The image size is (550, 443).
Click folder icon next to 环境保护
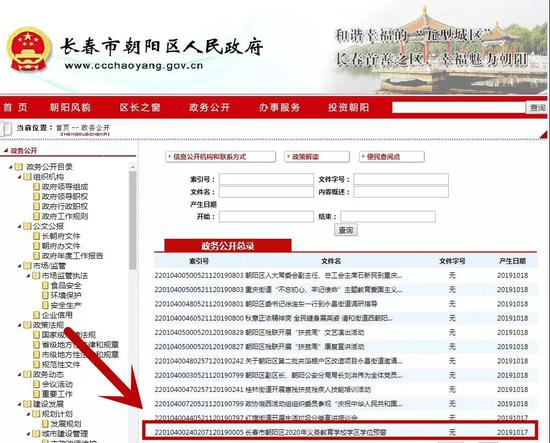point(45,295)
